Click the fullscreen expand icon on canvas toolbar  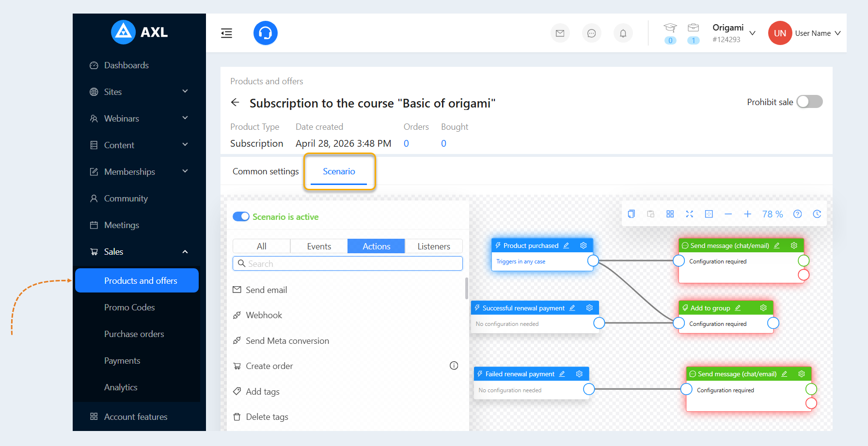pyautogui.click(x=690, y=214)
